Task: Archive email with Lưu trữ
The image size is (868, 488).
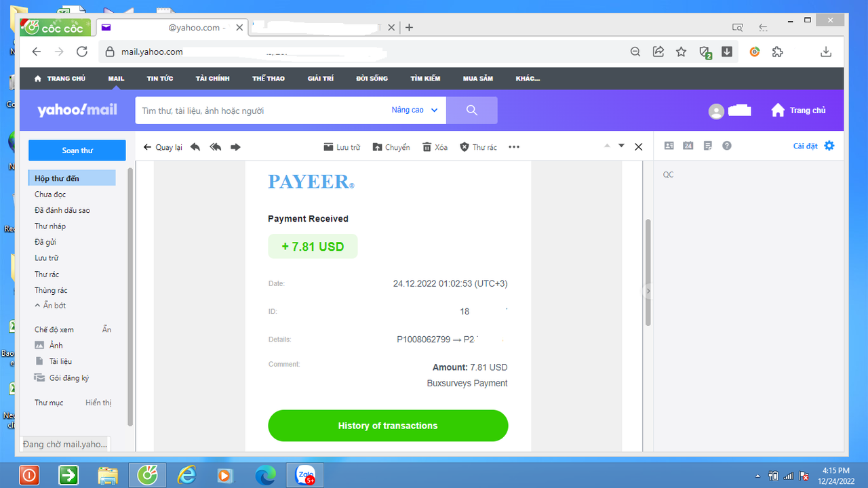Action: pos(342,147)
